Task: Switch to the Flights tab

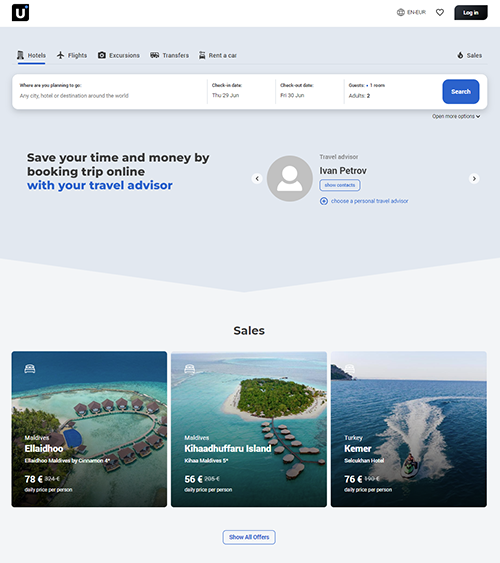Action: tap(72, 55)
